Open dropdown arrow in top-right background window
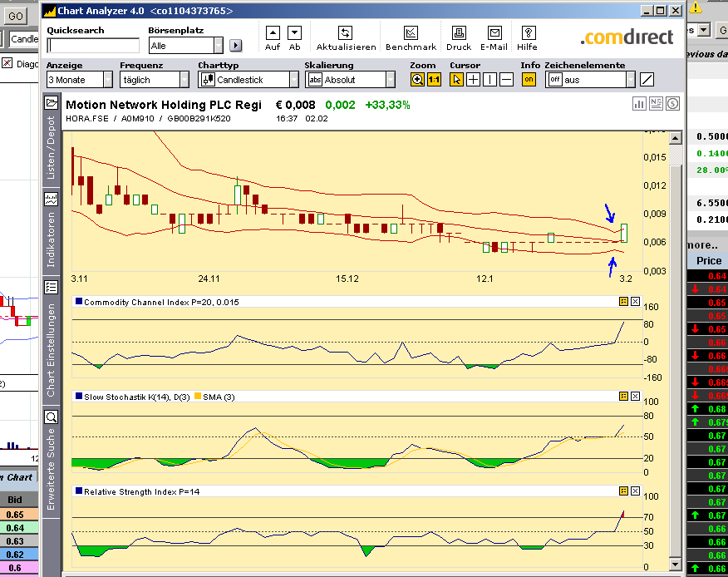Image resolution: width=728 pixels, height=577 pixels. click(x=705, y=30)
